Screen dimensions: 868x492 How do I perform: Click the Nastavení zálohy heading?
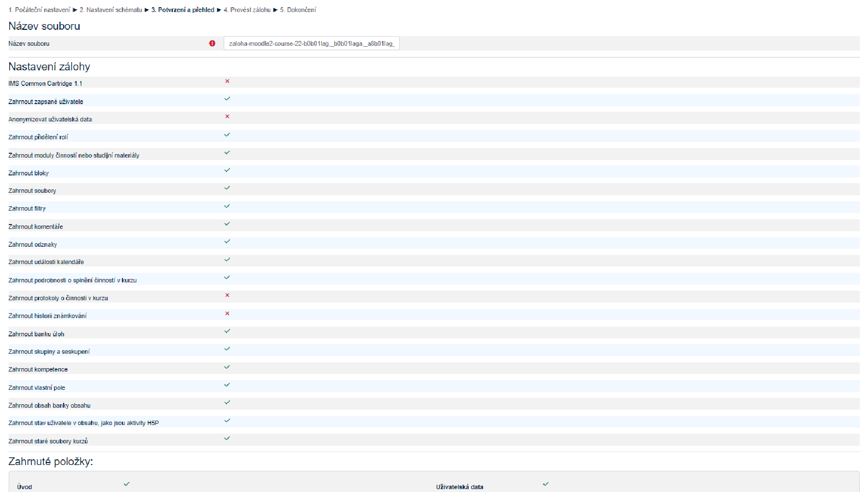(49, 66)
